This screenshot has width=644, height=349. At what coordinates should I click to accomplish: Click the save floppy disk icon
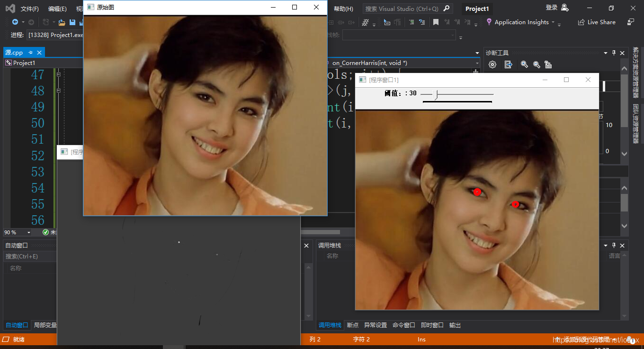point(72,22)
